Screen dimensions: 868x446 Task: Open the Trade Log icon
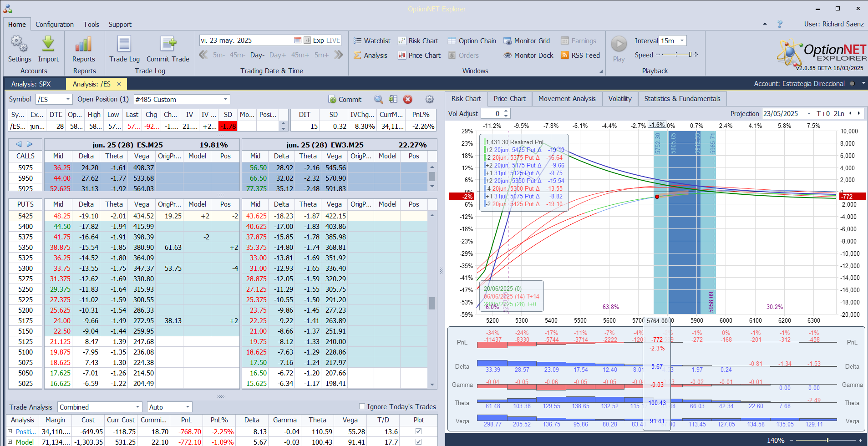click(124, 44)
